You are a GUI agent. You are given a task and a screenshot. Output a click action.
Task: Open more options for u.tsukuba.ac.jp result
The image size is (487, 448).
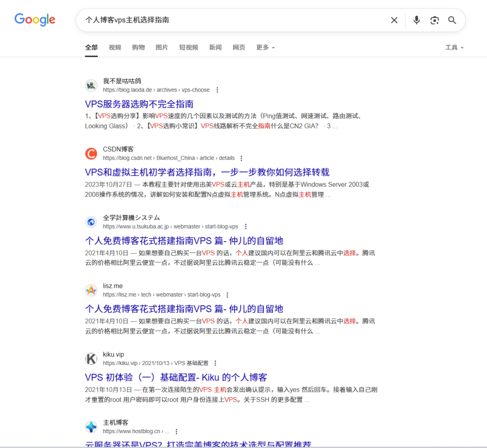click(246, 227)
